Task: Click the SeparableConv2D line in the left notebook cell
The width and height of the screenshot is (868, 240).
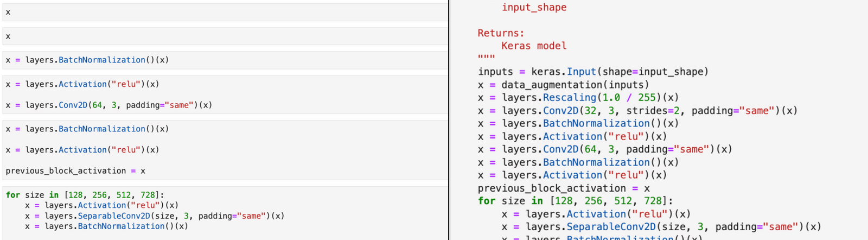Action: 155,216
